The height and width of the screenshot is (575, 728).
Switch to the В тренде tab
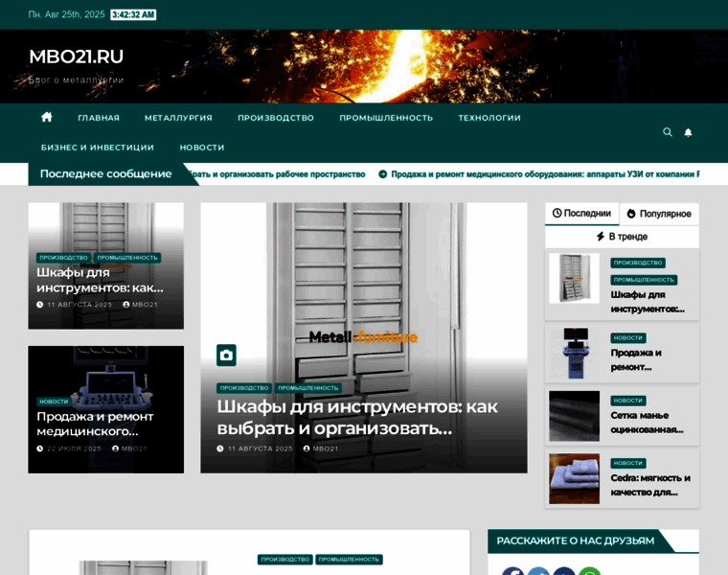click(622, 237)
